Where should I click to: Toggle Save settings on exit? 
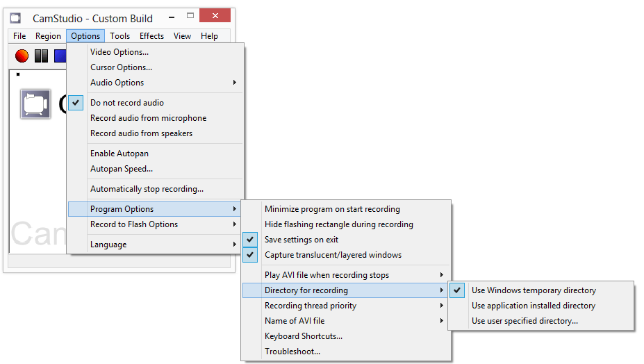[x=302, y=240]
